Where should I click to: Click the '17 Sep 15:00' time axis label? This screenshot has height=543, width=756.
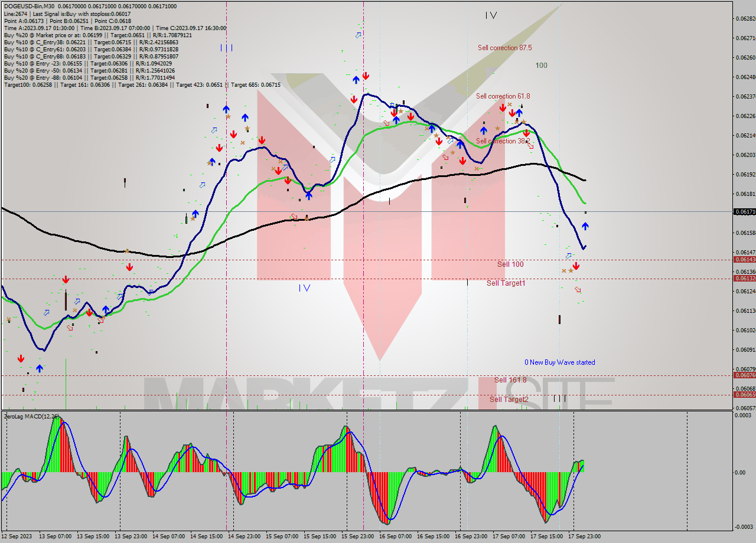coord(546,537)
